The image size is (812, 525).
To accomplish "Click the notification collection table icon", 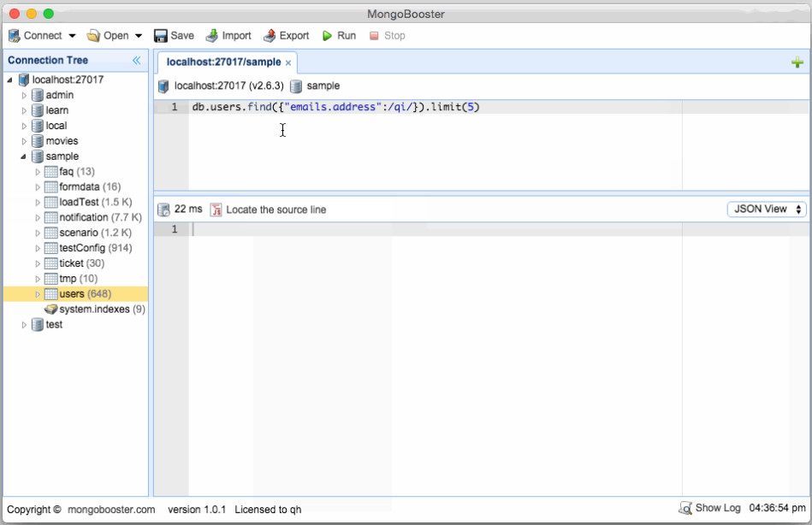I will [50, 217].
